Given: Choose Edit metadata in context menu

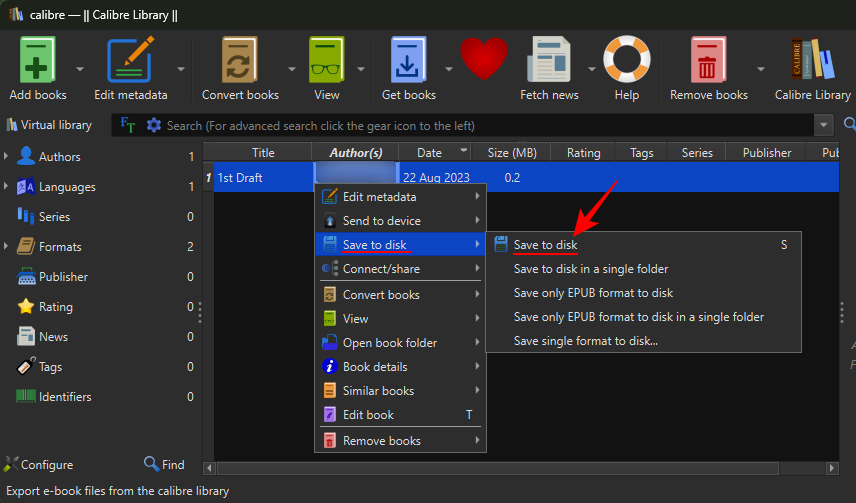Looking at the screenshot, I should pyautogui.click(x=401, y=197).
